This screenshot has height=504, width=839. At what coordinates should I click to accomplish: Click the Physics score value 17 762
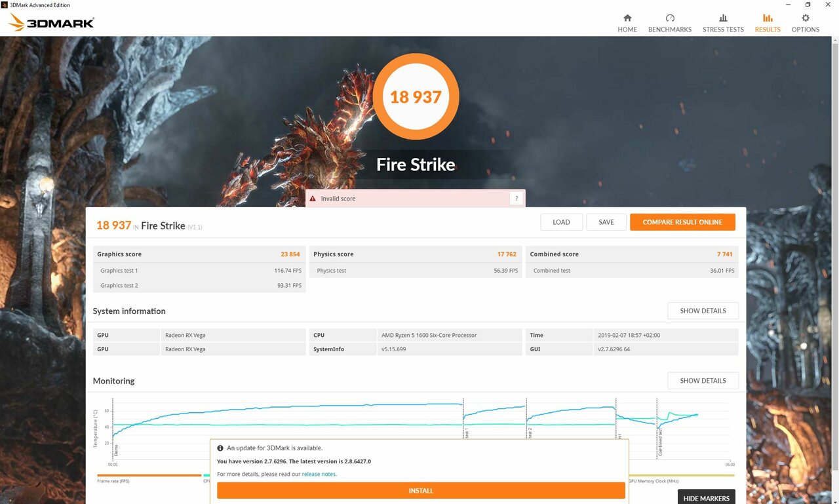click(x=507, y=254)
